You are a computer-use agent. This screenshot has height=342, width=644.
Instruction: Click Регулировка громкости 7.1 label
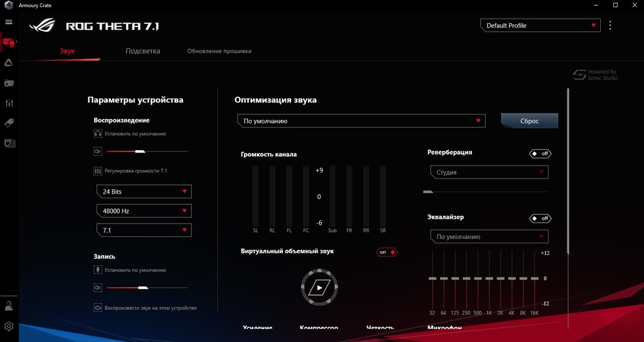tap(135, 171)
